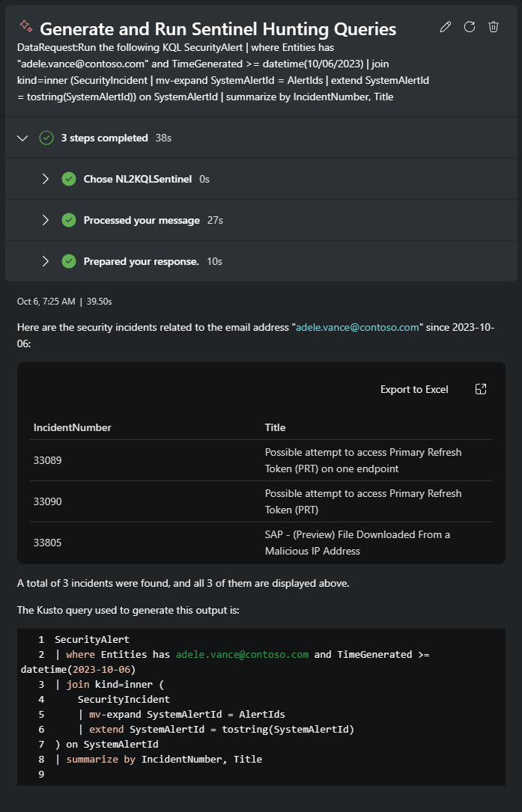Click the check icon for Chose NL2KQLSentinel

point(69,179)
